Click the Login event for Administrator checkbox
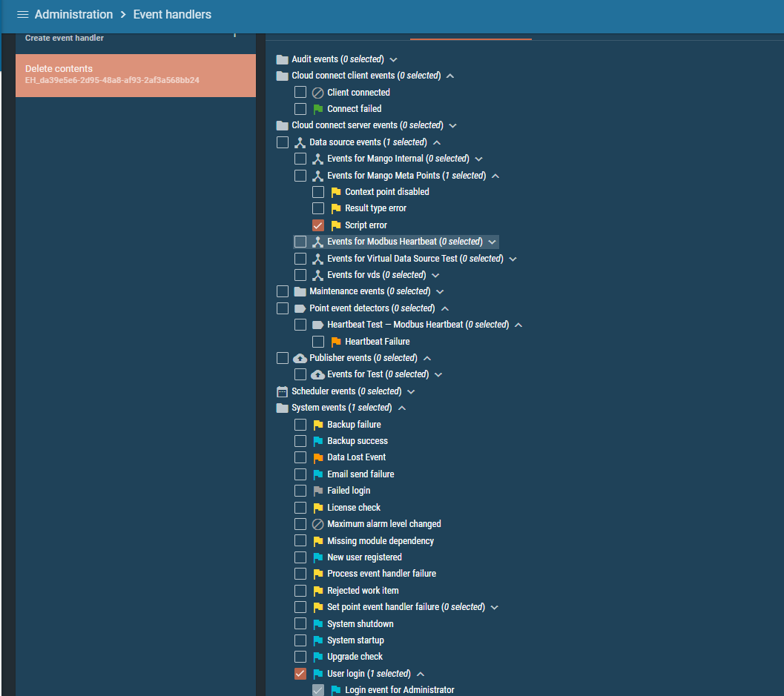This screenshot has height=696, width=784. [x=318, y=690]
